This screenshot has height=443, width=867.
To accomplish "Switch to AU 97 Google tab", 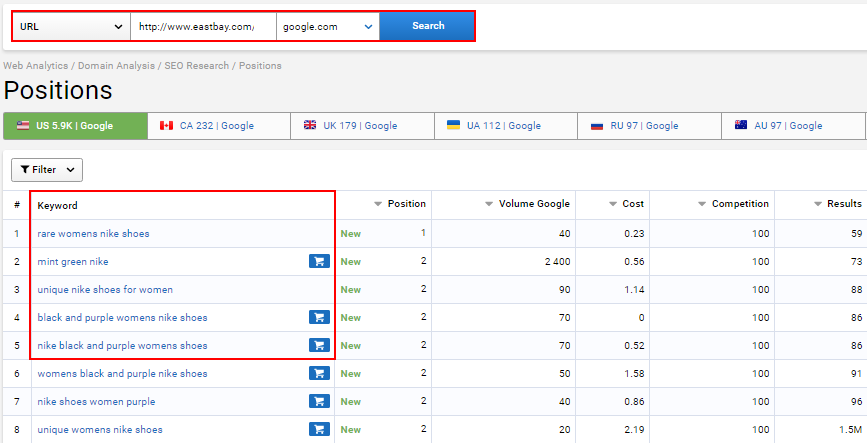I will tap(793, 126).
